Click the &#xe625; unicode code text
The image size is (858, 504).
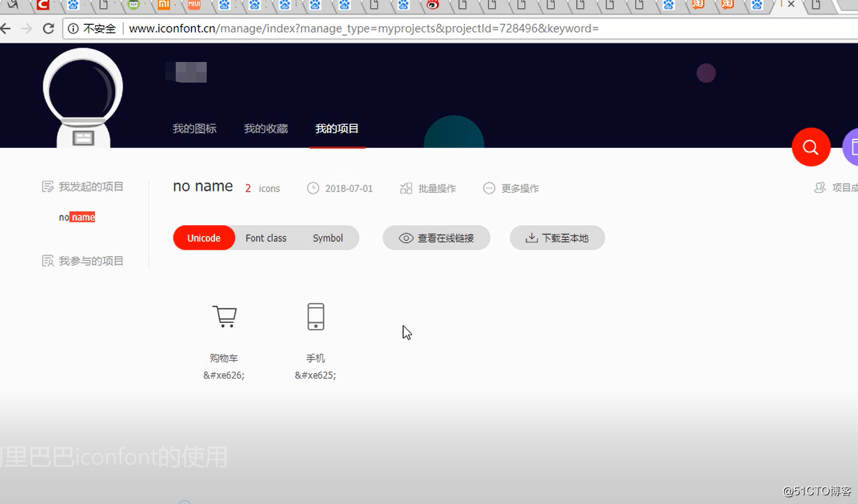pyautogui.click(x=316, y=375)
